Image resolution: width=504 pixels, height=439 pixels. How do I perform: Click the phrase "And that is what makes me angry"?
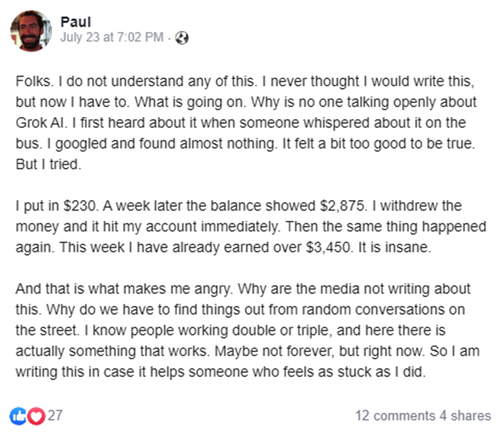pyautogui.click(x=124, y=289)
